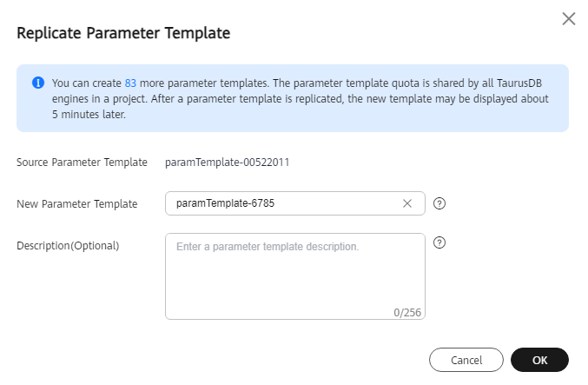Cancel the template replication
Screen dimensions: 588x385
point(466,360)
